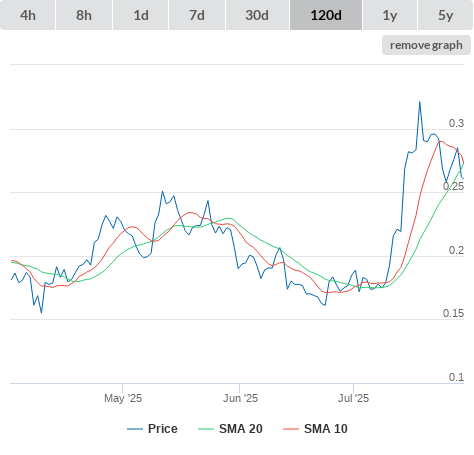The height and width of the screenshot is (455, 474).
Task: Open the 7d time range view
Action: pyautogui.click(x=197, y=15)
